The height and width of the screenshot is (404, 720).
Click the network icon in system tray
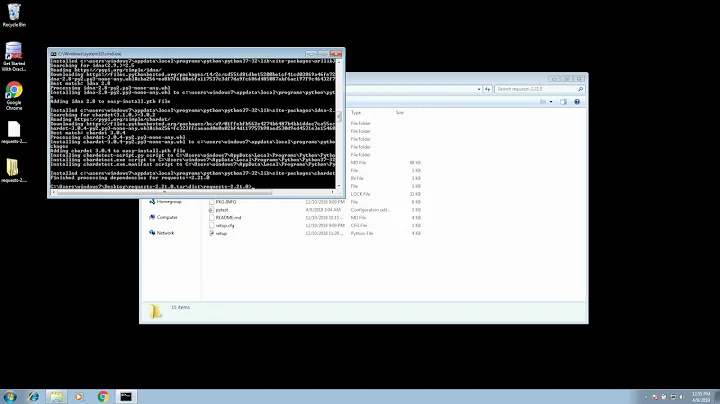[673, 397]
